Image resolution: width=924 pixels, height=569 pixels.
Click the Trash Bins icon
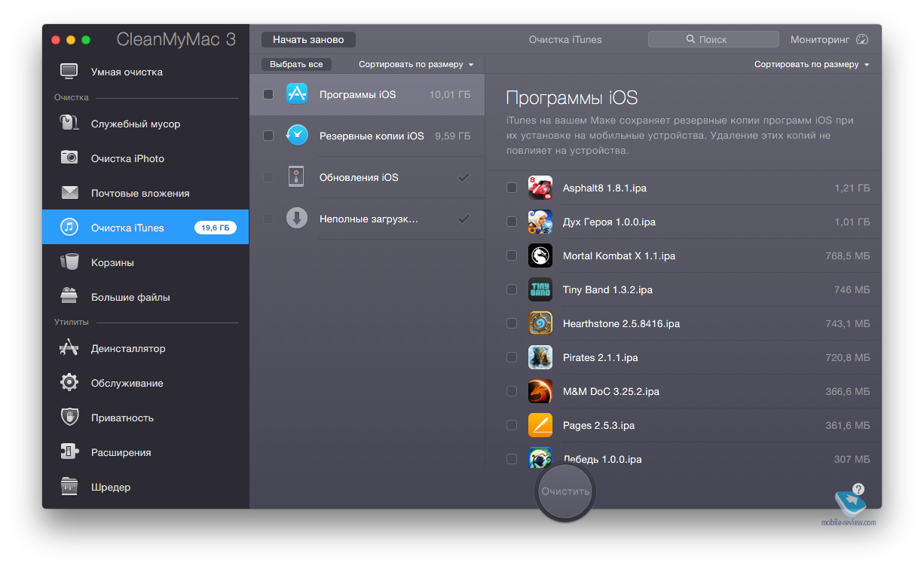(69, 262)
